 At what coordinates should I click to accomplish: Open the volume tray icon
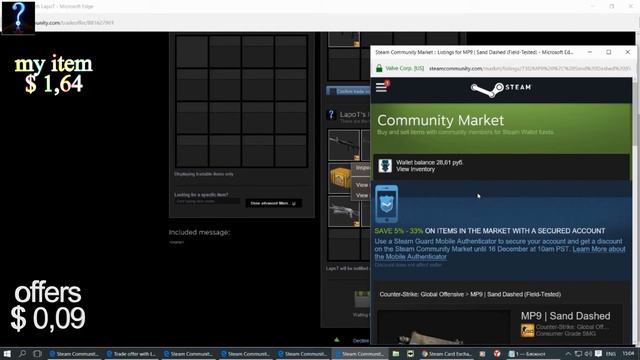pos(588,353)
